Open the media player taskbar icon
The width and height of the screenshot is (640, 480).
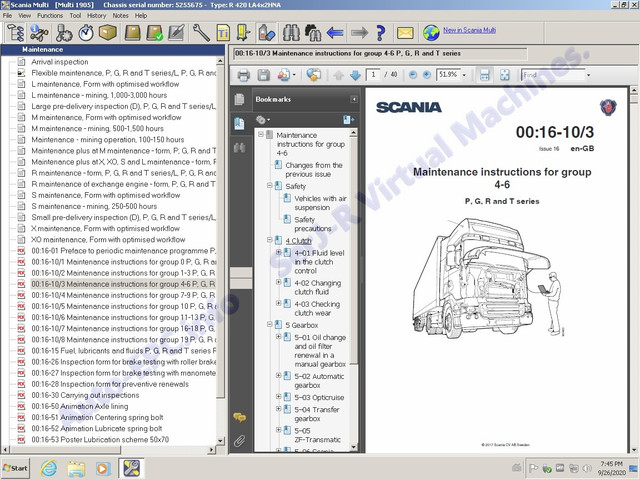(x=102, y=468)
